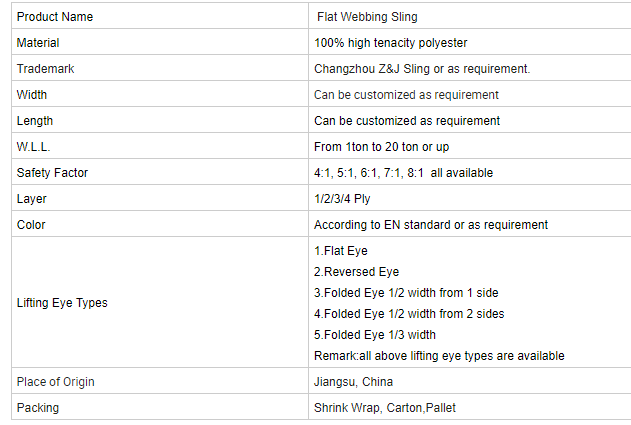Click the "Safety Factor" label
The width and height of the screenshot is (631, 425).
tap(52, 173)
